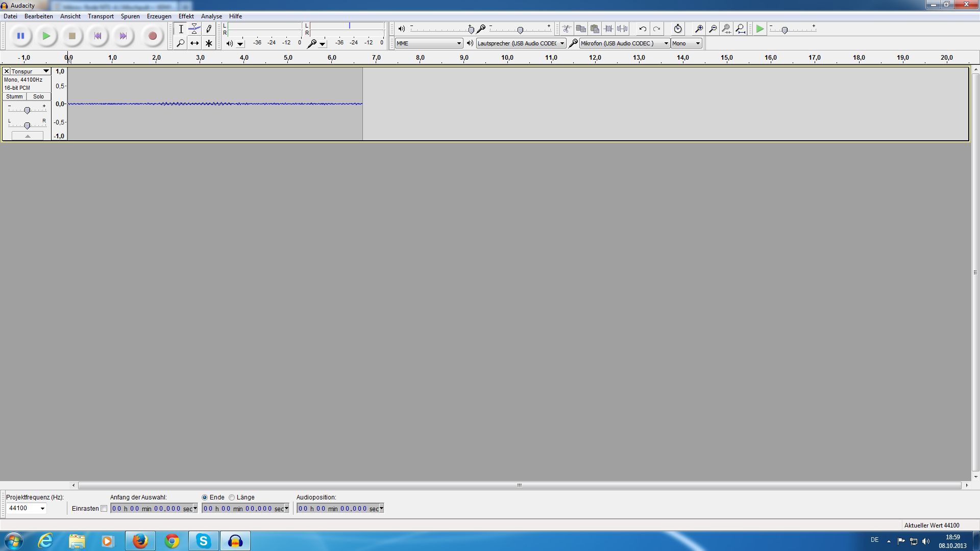Adjust the playback speed slider
The height and width of the screenshot is (551, 980).
coord(785,30)
